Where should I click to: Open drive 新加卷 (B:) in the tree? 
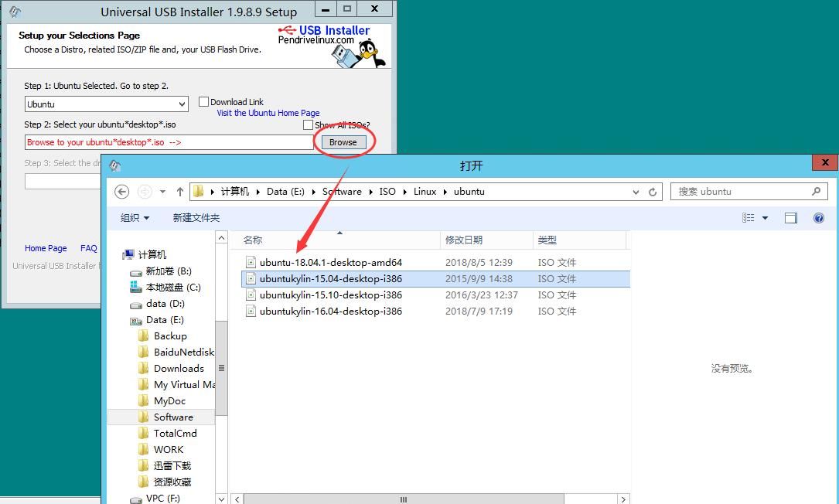pyautogui.click(x=168, y=271)
